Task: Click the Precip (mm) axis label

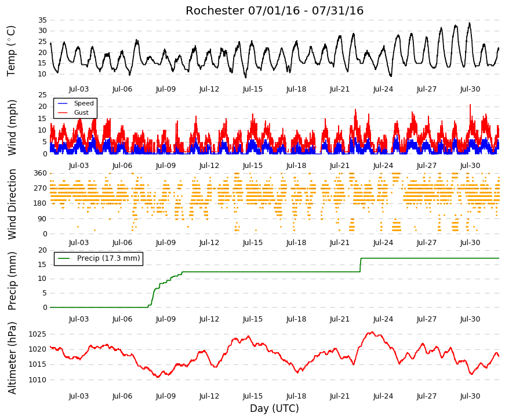Action: 12,281
